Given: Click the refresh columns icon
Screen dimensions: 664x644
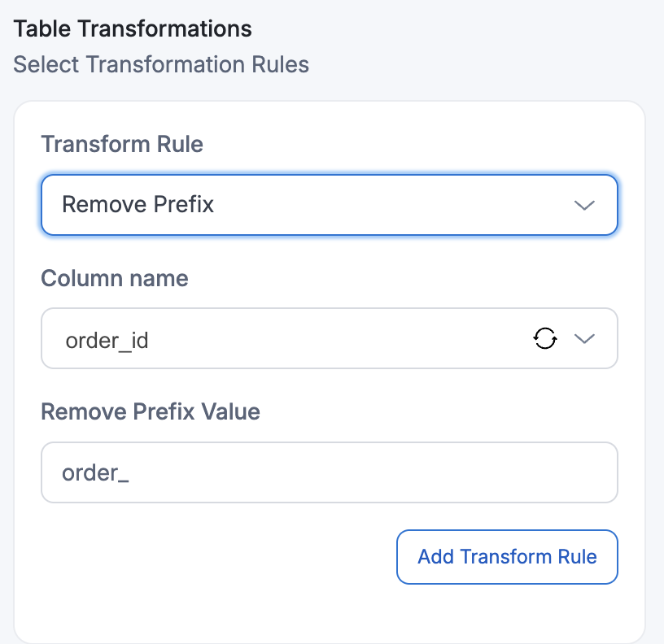Looking at the screenshot, I should [545, 338].
